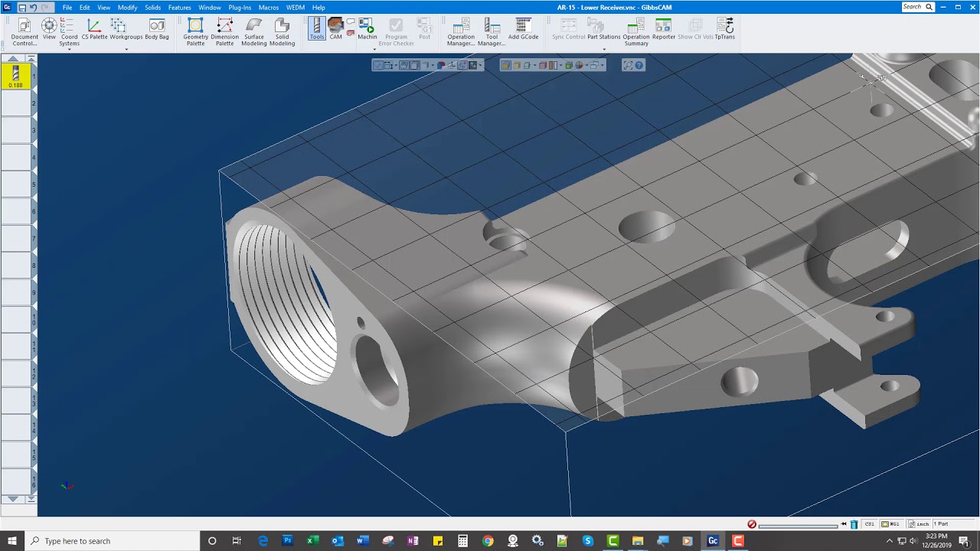Open Solid Modeling palette
Screen dimensions: 980x551
pos(282,32)
